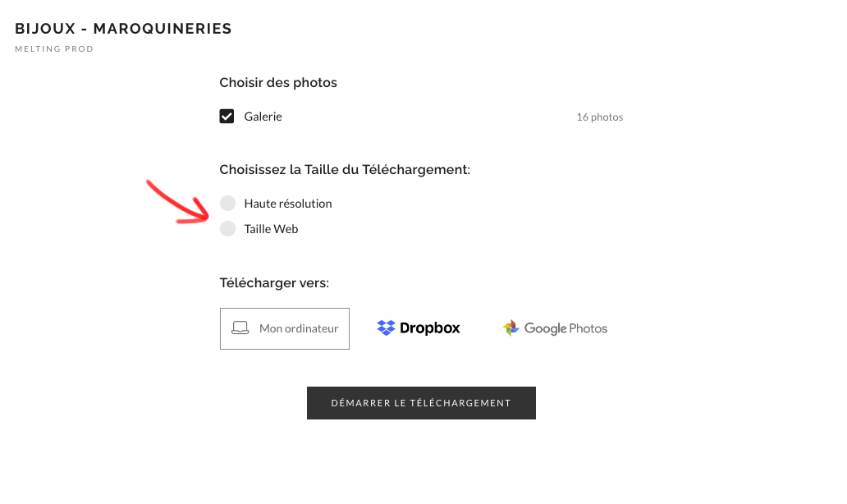Click the Taille Web label text

click(x=271, y=229)
